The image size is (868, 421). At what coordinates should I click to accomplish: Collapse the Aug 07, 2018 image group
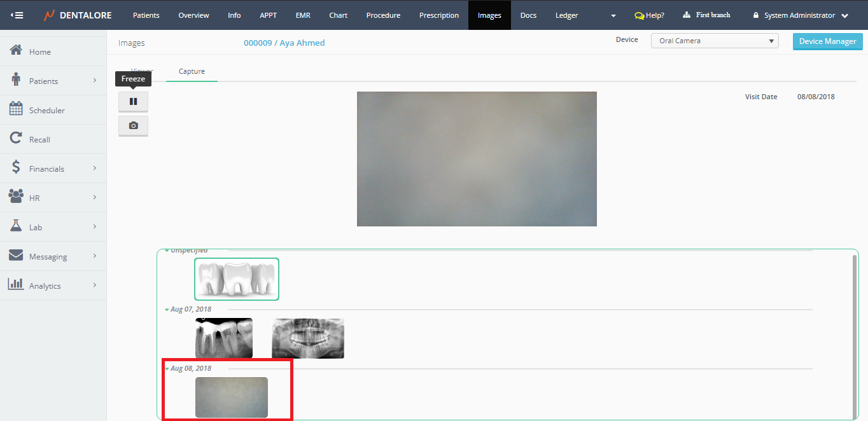[x=167, y=309]
